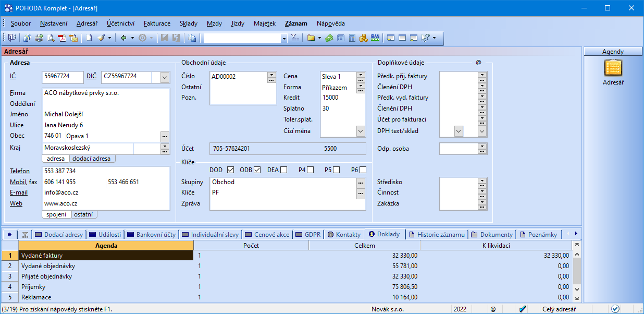Screen dimensions: 644x314
Task: Click the new blank record icon
Action: tap(89, 38)
